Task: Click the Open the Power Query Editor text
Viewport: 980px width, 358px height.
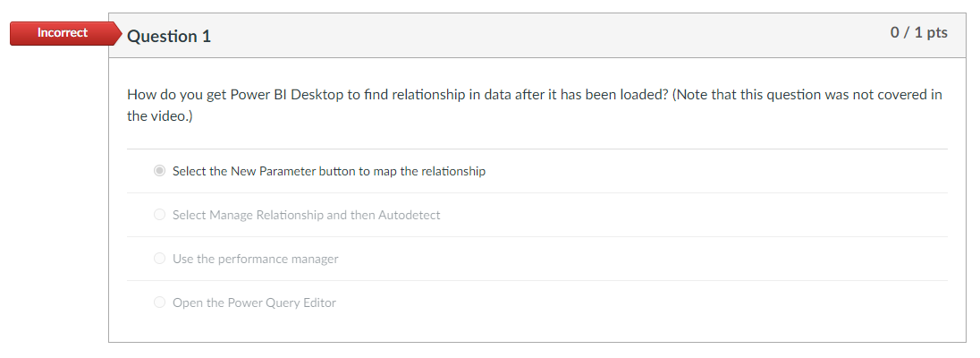Action: pos(254,303)
